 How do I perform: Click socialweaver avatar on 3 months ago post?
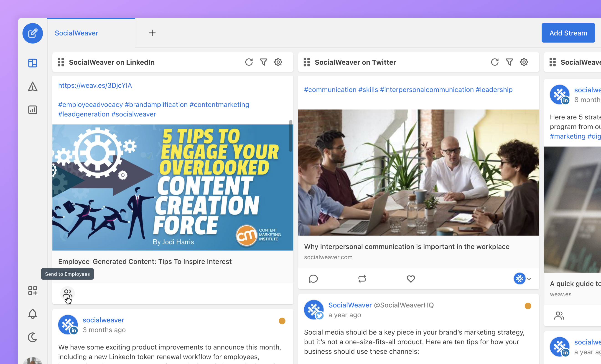tap(68, 324)
